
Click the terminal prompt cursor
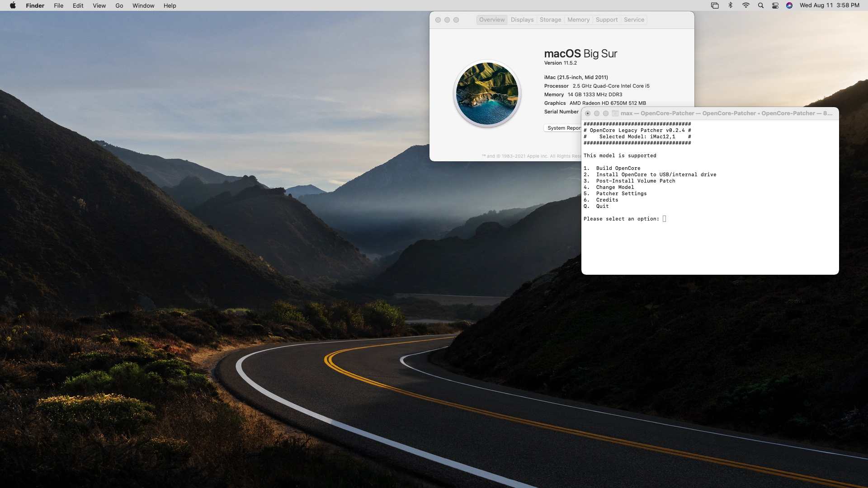(x=664, y=219)
